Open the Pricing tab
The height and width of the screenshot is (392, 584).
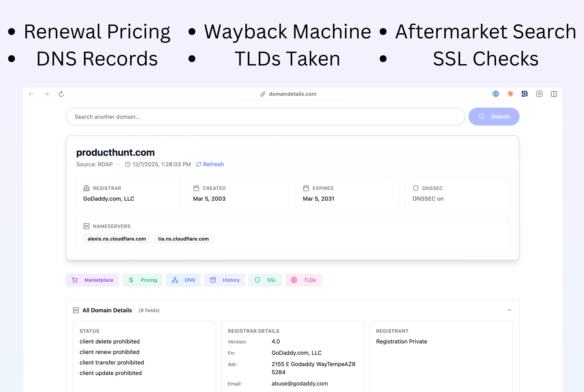pyautogui.click(x=143, y=280)
